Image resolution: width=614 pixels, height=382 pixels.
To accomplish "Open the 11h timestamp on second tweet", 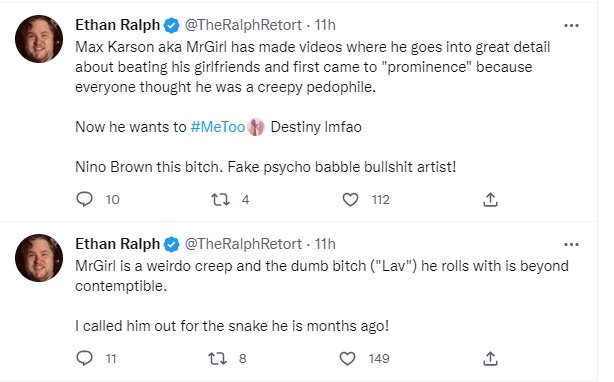I will coord(325,244).
